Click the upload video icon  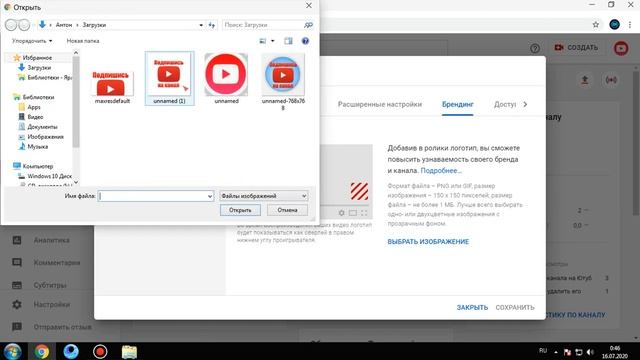[x=584, y=80]
